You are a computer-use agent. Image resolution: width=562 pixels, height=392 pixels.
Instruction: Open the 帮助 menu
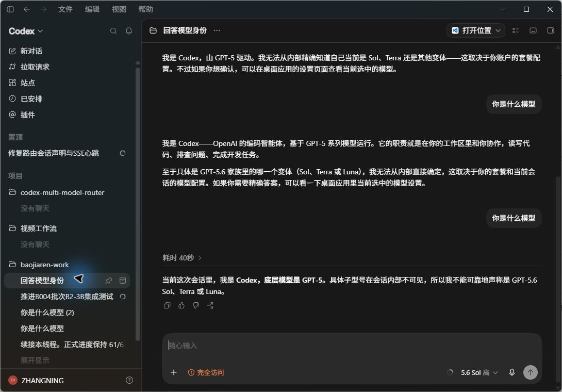[x=146, y=9]
